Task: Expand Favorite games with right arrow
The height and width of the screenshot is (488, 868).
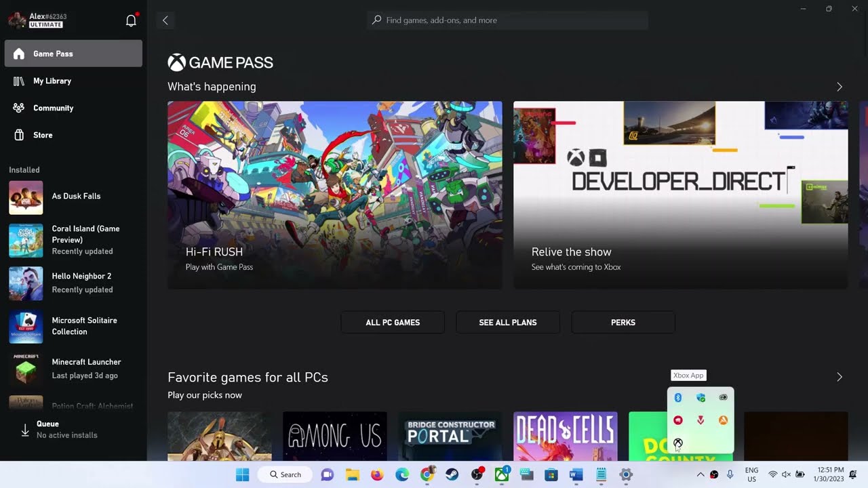Action: (840, 377)
